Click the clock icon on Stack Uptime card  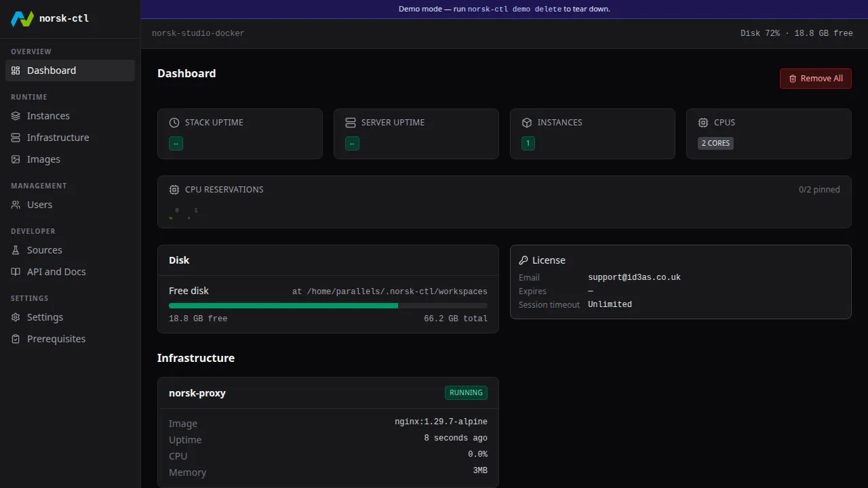pos(174,123)
